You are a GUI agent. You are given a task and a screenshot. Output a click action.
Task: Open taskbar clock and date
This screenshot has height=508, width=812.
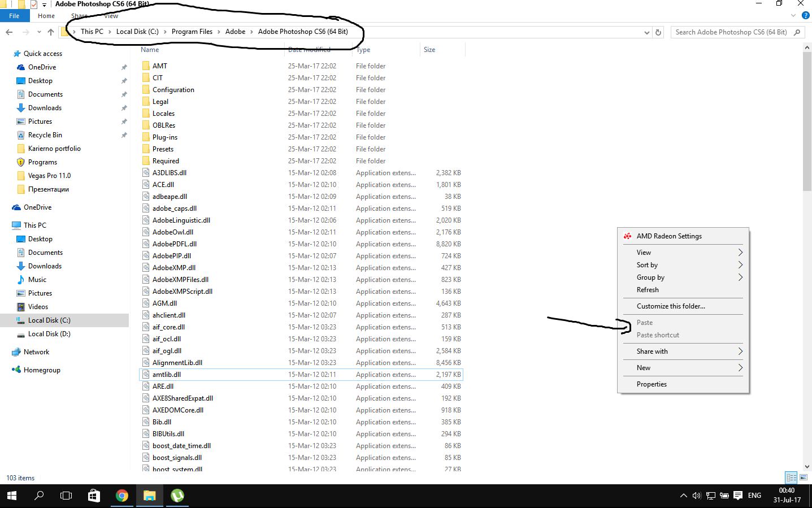click(787, 496)
